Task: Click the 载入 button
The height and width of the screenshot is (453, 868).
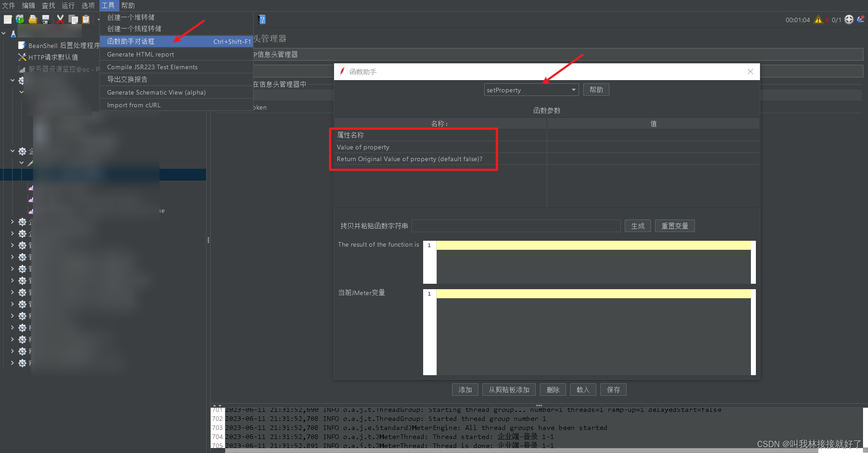Action: pyautogui.click(x=583, y=390)
